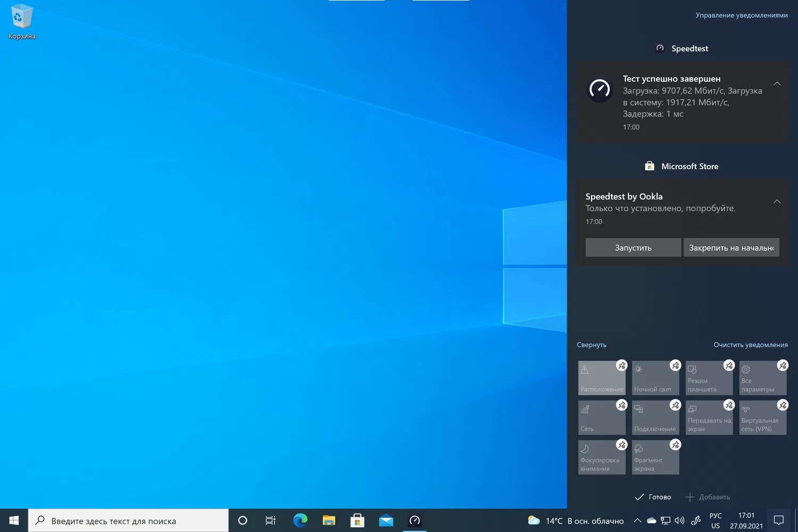Open Cortana from the taskbar
This screenshot has height=532, width=798.
243,520
